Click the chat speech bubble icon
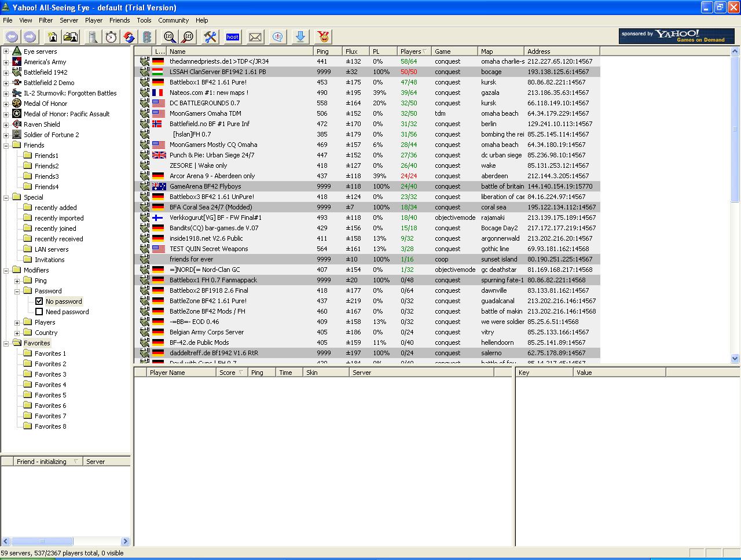This screenshot has height=560, width=741. (x=278, y=37)
